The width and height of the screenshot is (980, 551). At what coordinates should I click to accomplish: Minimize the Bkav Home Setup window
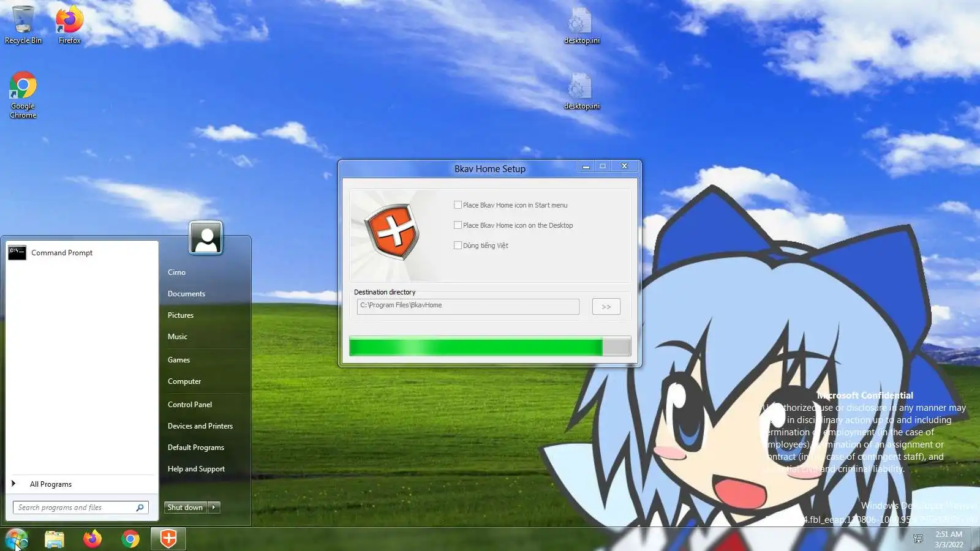click(586, 167)
